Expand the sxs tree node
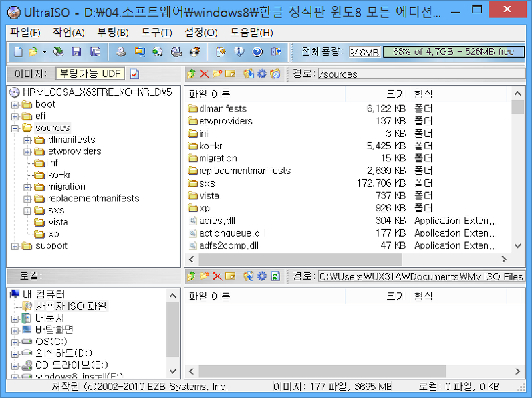Viewport: 532px width, 398px height. (27, 211)
